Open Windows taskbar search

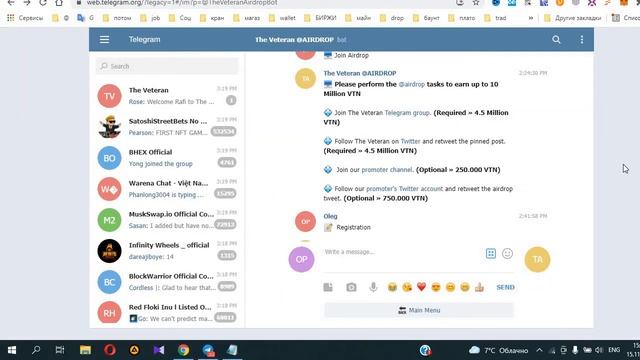click(36, 350)
